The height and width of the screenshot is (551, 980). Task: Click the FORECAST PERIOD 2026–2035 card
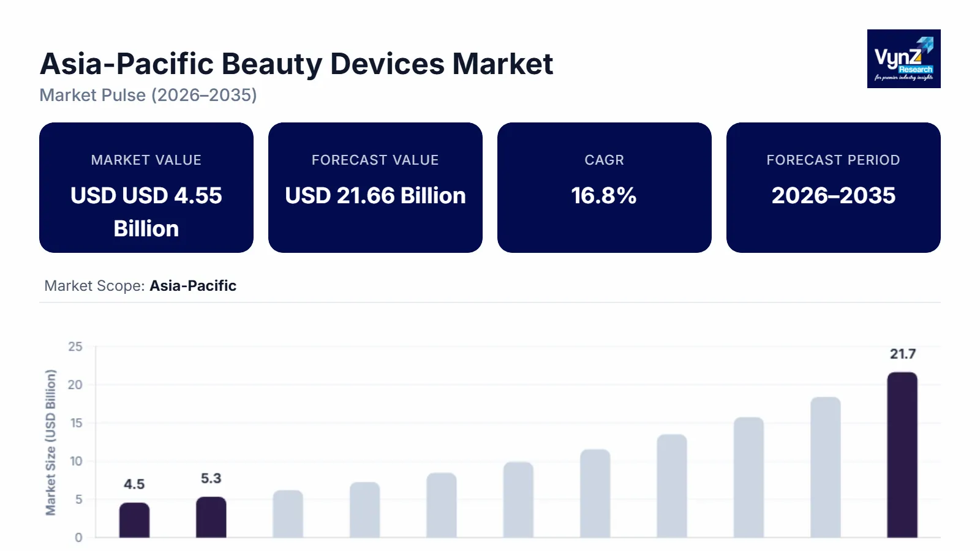[x=833, y=187]
